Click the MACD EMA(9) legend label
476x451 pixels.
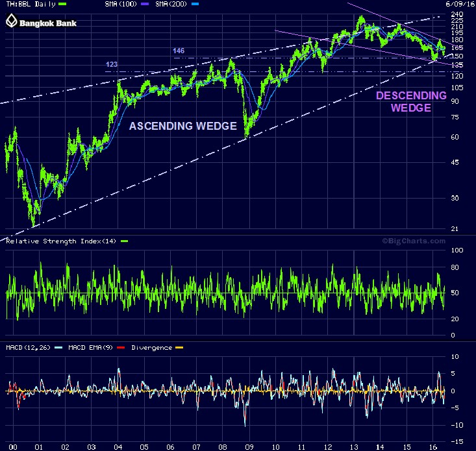90,348
